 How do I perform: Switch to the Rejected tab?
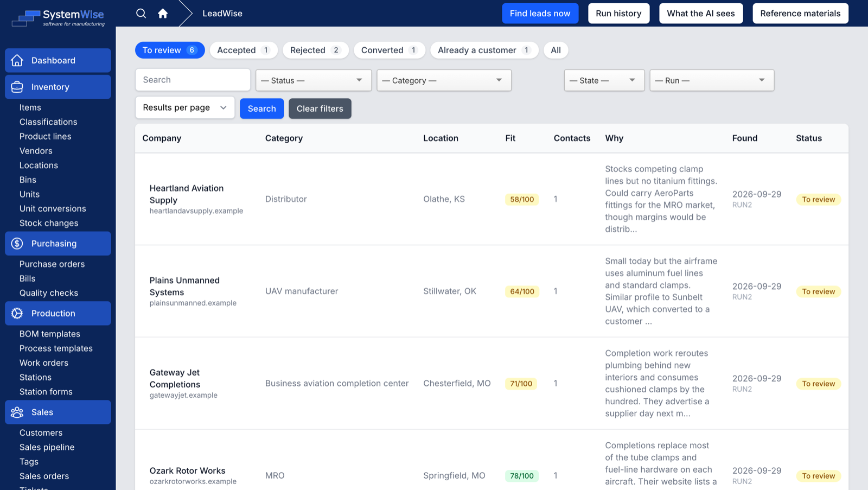click(x=316, y=50)
